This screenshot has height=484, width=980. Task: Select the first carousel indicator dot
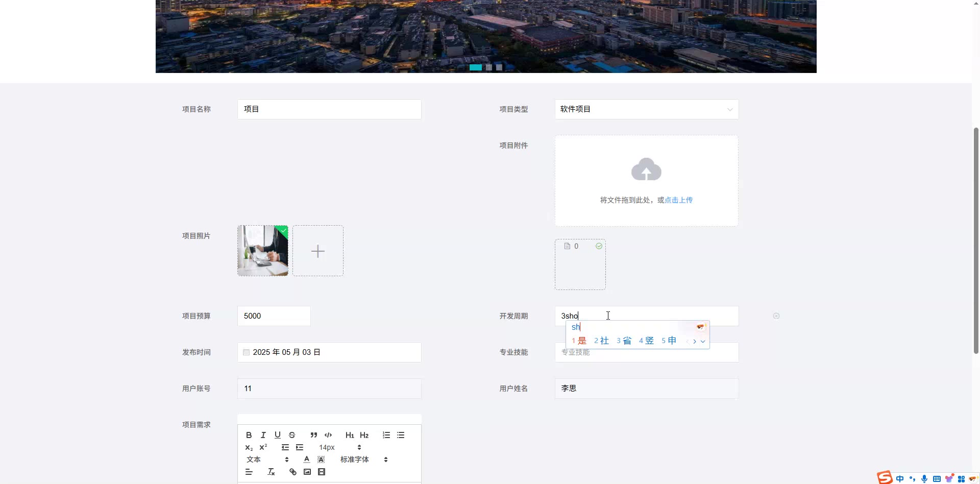click(475, 67)
